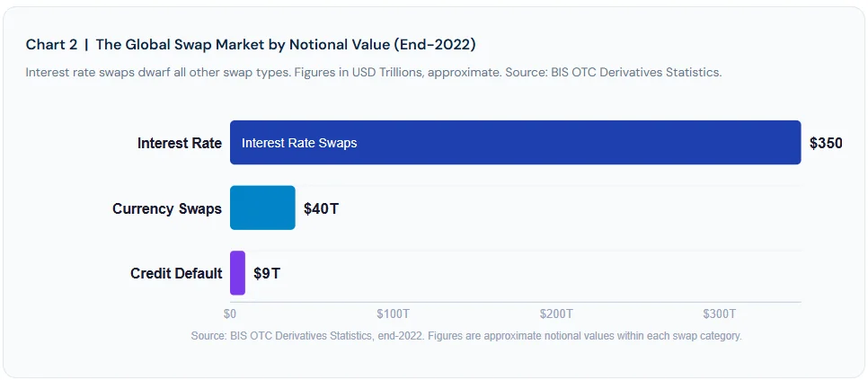This screenshot has width=868, height=380.
Task: Click the $40T value label
Action: point(321,208)
